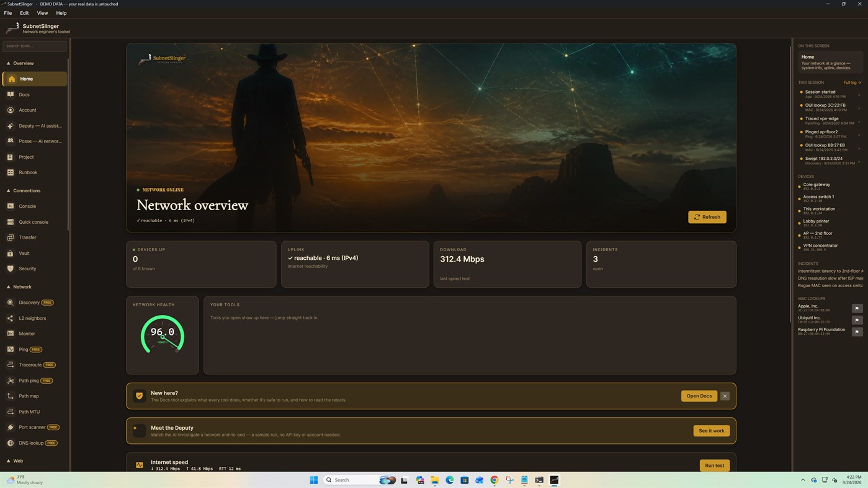This screenshot has height=488, width=868.
Task: Open the Runbook icon in sidebar
Action: (11, 172)
